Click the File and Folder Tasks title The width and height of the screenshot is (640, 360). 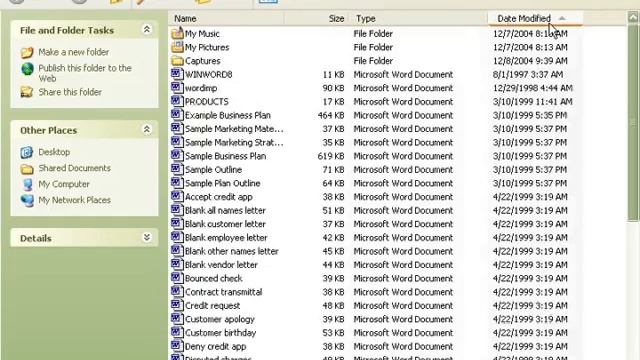pos(67,30)
